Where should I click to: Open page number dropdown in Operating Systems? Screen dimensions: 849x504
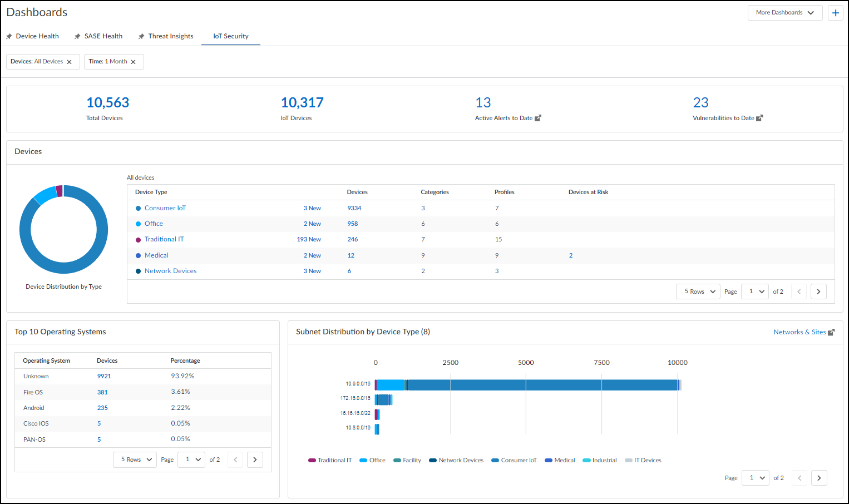pyautogui.click(x=191, y=459)
